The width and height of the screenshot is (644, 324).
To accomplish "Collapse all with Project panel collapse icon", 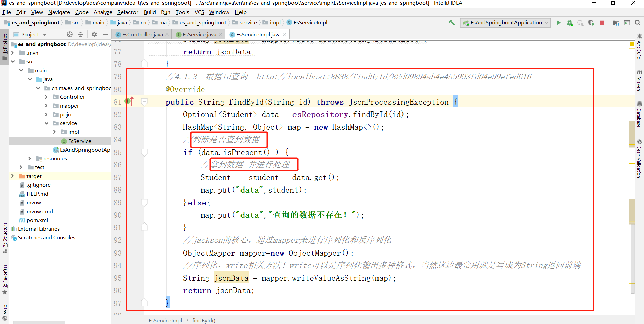I will (x=80, y=34).
